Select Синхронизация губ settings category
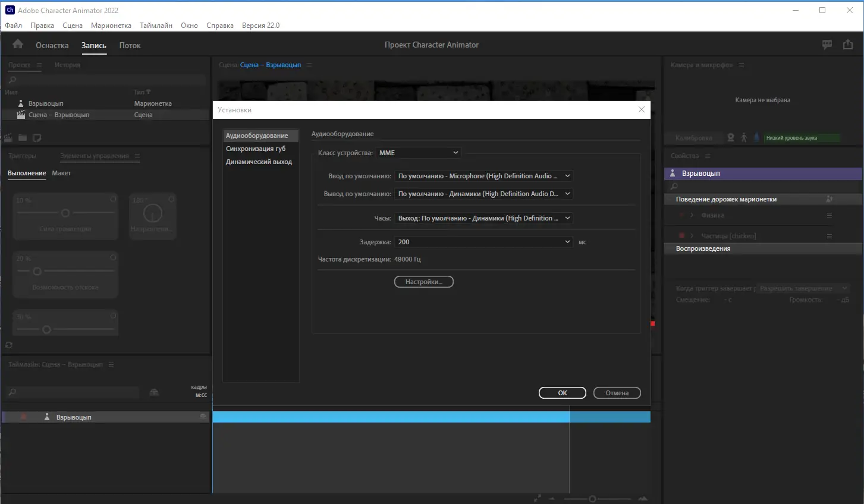This screenshot has width=864, height=504. [x=256, y=149]
